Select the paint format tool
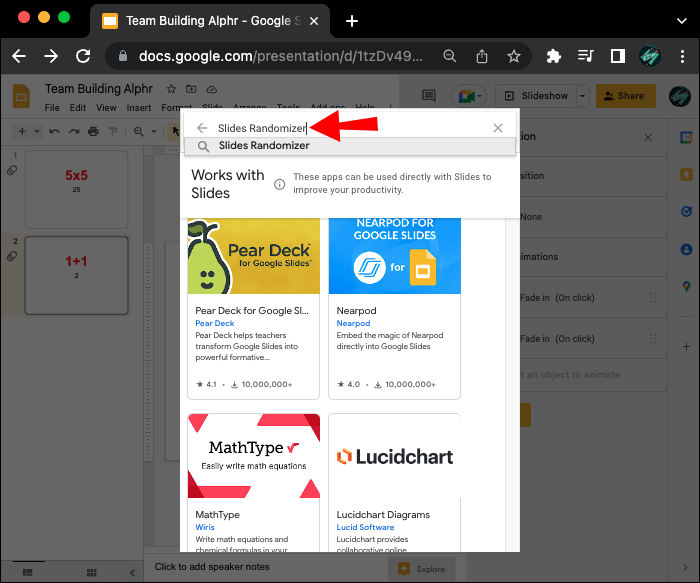The width and height of the screenshot is (700, 583). [x=113, y=131]
